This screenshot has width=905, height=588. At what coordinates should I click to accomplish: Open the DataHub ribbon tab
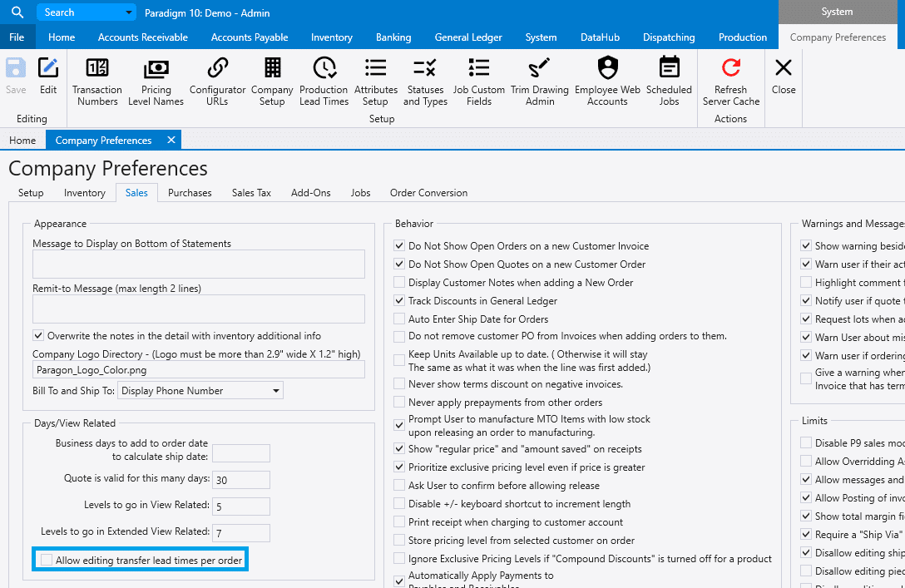point(600,37)
